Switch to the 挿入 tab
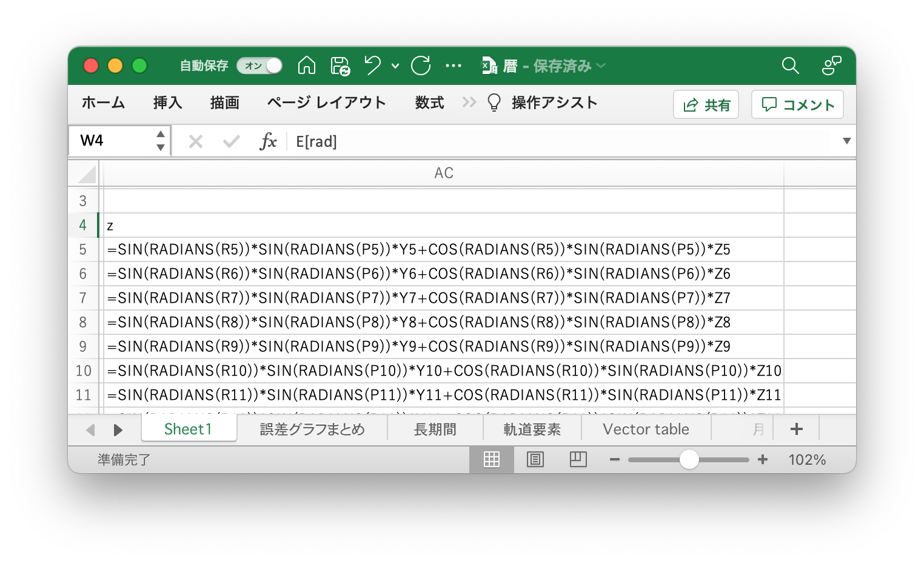The image size is (924, 563). 167,103
